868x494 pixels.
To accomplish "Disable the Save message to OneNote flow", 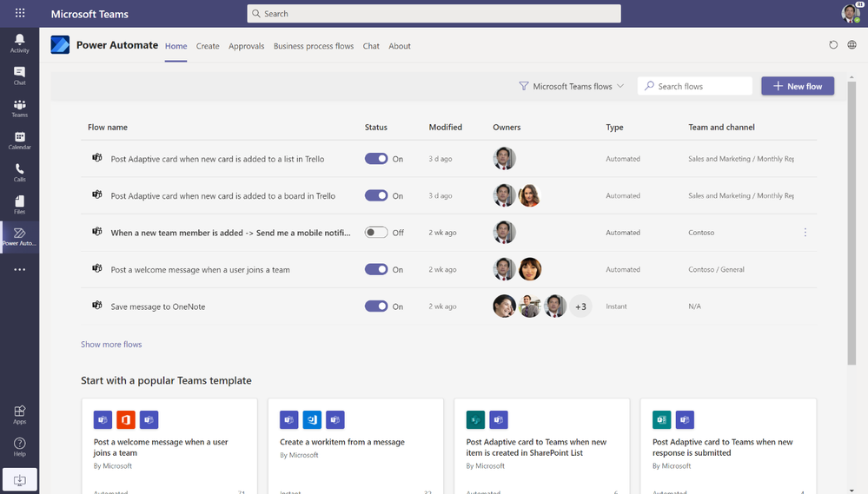I will pos(376,306).
